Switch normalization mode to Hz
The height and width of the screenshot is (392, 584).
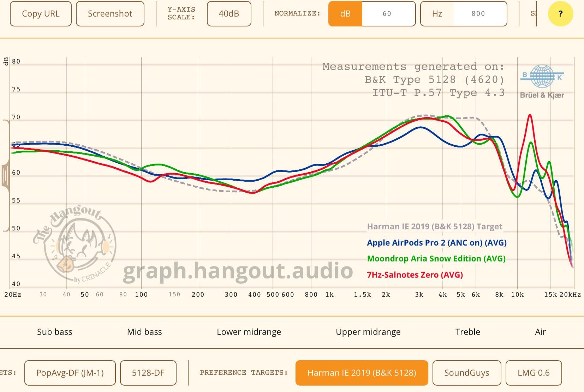tap(437, 14)
